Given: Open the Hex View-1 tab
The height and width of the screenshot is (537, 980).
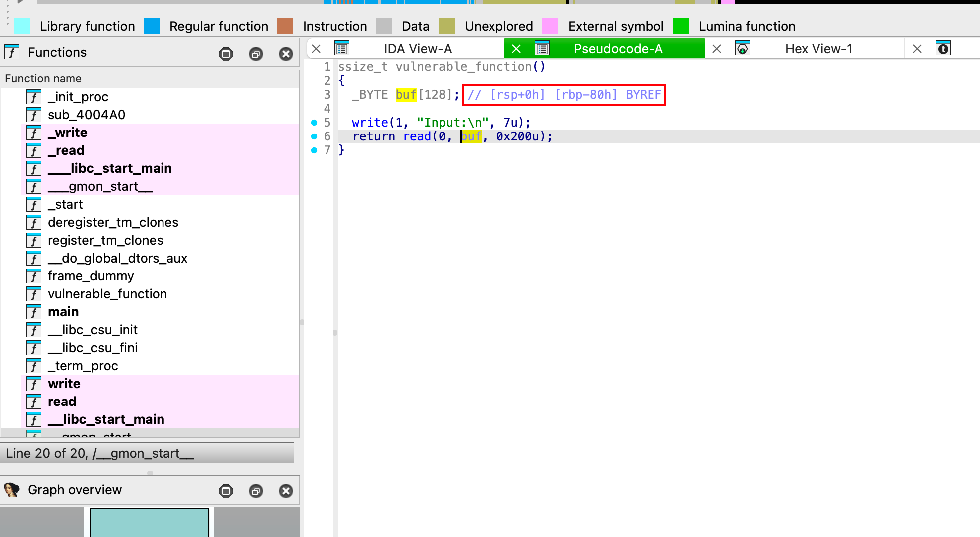Looking at the screenshot, I should click(818, 49).
